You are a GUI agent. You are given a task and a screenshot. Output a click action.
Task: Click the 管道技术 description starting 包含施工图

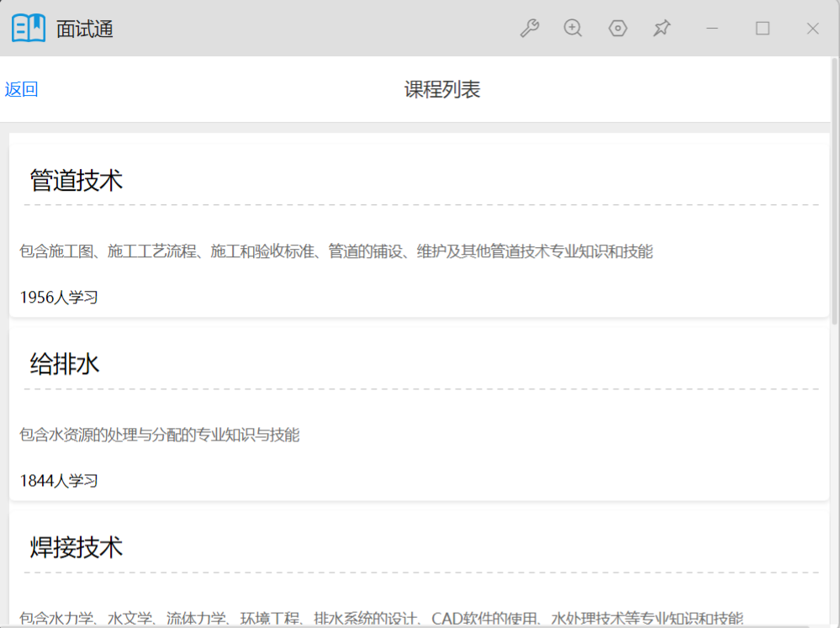(335, 251)
